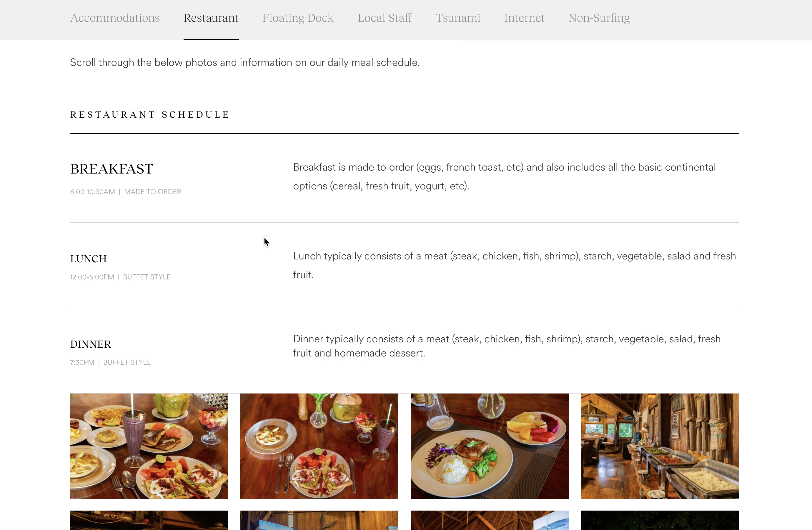Click the Restaurant Schedule section title

coord(150,115)
